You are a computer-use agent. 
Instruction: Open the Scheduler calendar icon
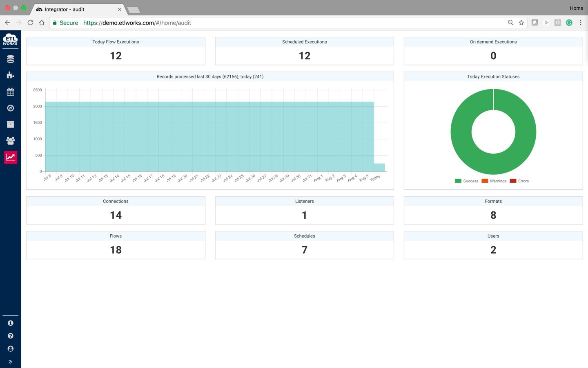tap(11, 92)
